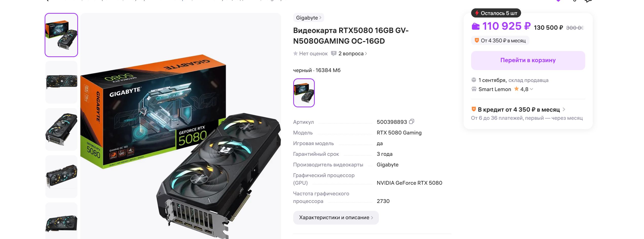Click the box icon next to 1 сентября
The image size is (644, 239).
[474, 80]
